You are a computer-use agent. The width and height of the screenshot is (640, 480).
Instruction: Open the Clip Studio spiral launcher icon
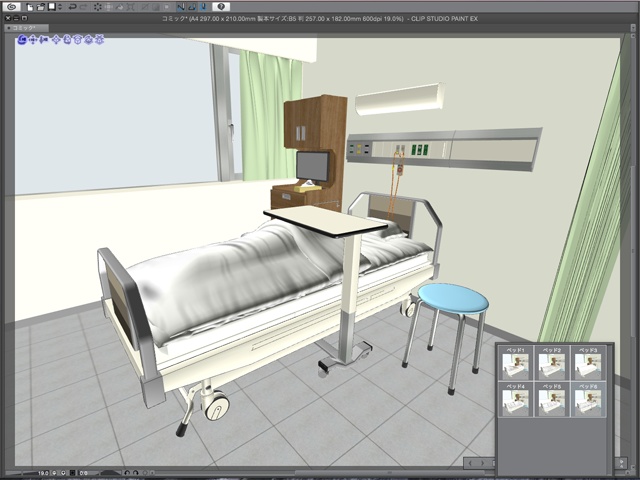(x=13, y=7)
